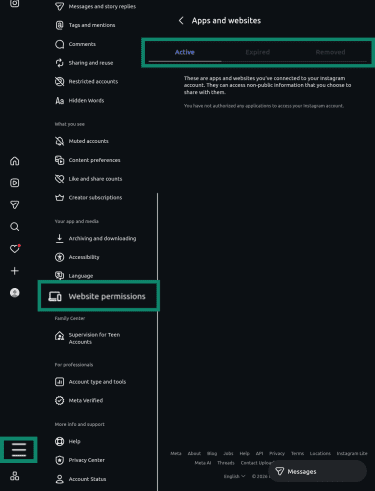Screen dimensions: 375x491
Task: Click the Instagram logo at top of rail
Action: [x=14, y=3]
